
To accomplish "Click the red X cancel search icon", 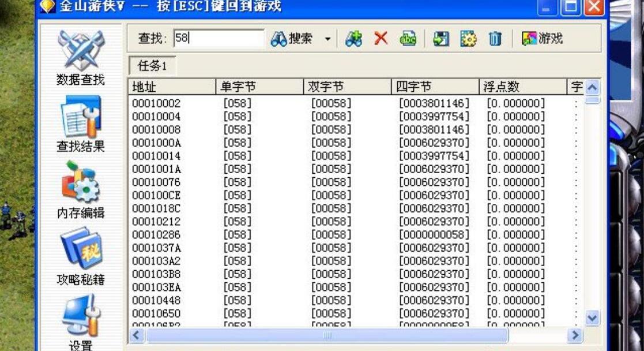I will [x=381, y=38].
